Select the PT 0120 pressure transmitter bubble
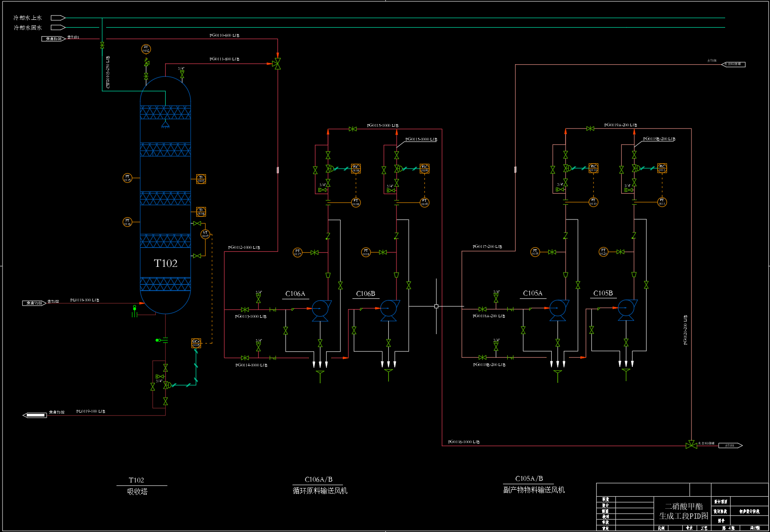The image size is (770, 532). click(x=603, y=252)
